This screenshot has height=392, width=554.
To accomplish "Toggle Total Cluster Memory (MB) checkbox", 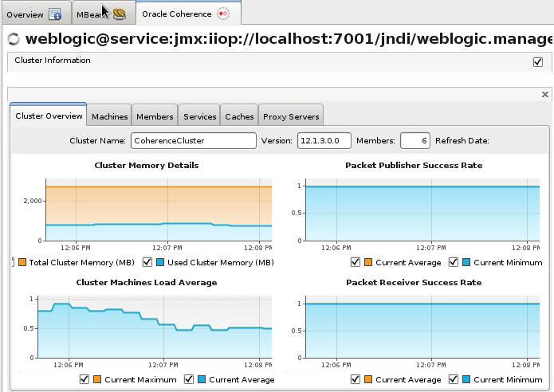I will tap(13, 262).
